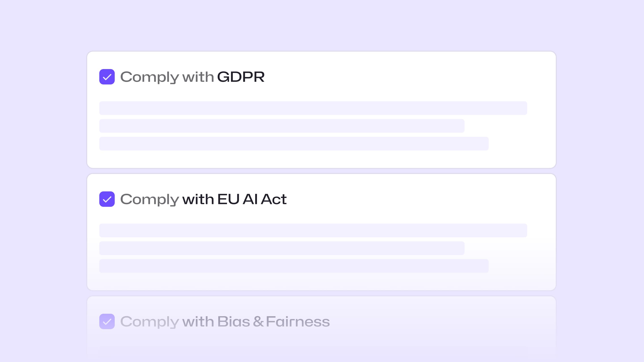Click the bold word GDPR
This screenshot has width=644, height=362.
pos(241,77)
